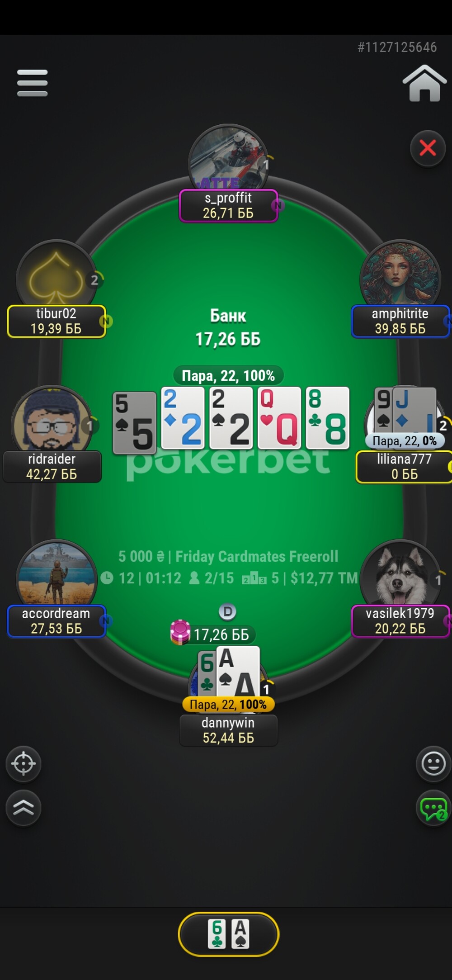Viewport: 452px width, 980px height.
Task: Open s_proffit player avatar
Action: (x=228, y=157)
